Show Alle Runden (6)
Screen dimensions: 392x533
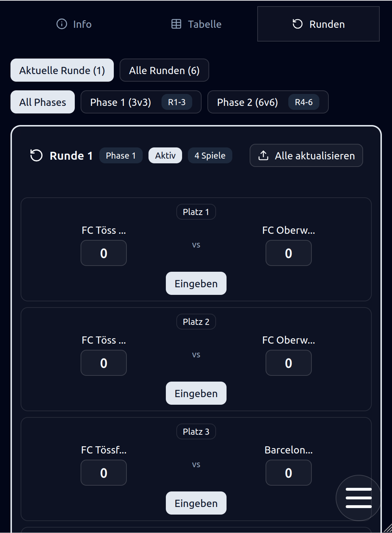tap(164, 70)
